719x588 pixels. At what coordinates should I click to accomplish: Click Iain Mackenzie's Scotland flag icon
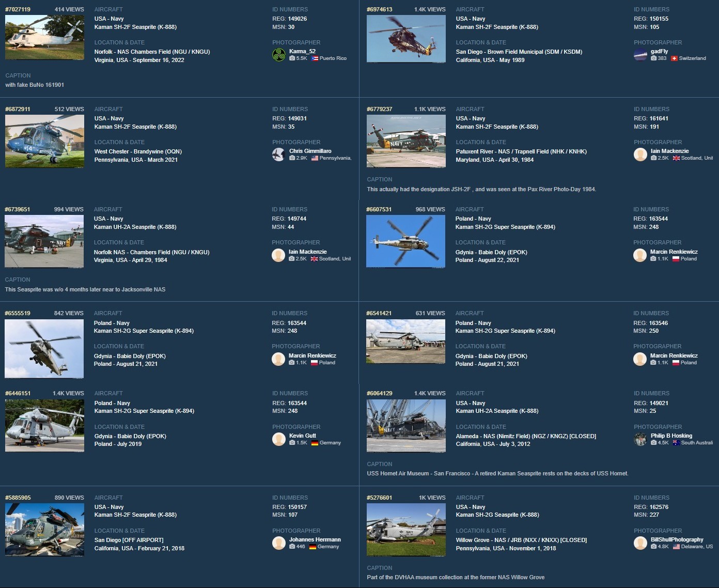314,259
